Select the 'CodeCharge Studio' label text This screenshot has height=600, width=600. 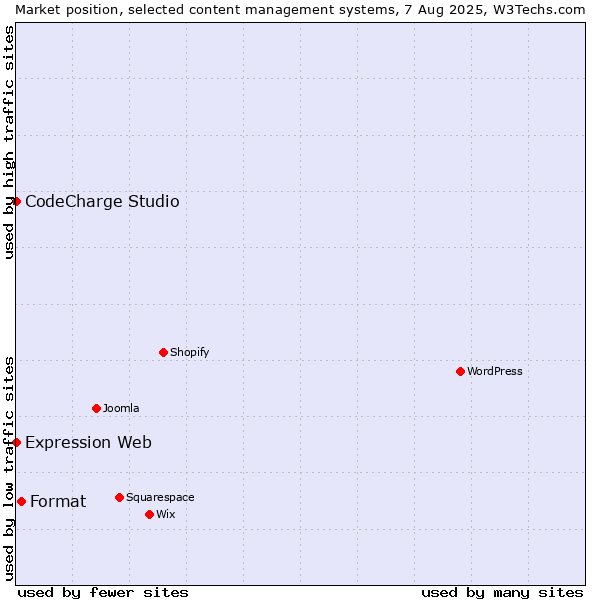102,201
